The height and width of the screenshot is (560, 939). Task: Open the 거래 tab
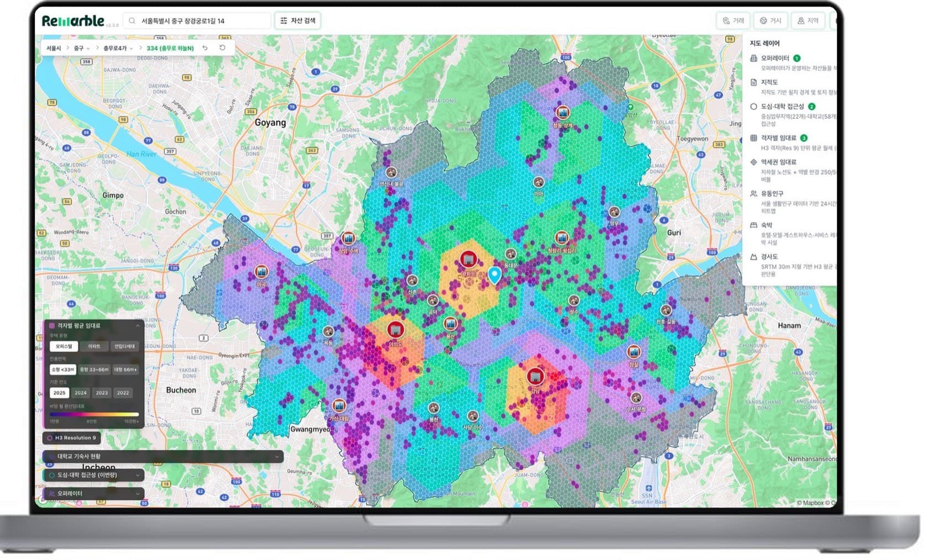(x=733, y=21)
